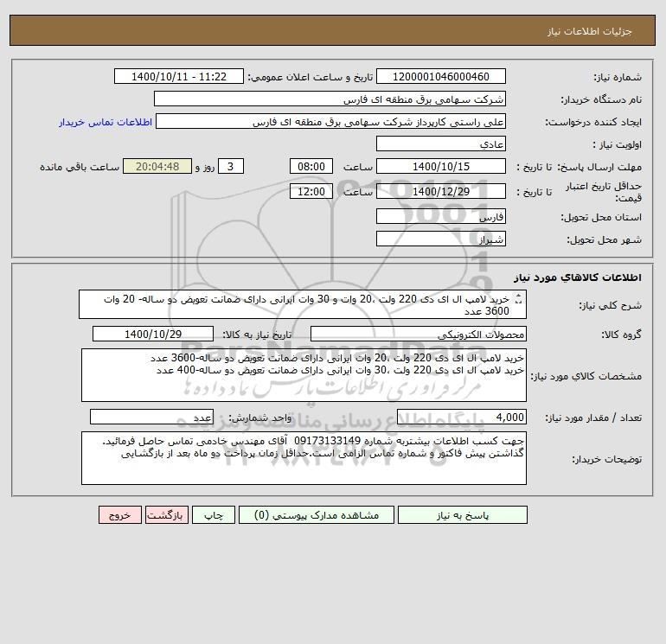The height and width of the screenshot is (644, 666).
Task: Click the تاریخ و ساعت اعلان عمومی label
Action: coord(310,77)
